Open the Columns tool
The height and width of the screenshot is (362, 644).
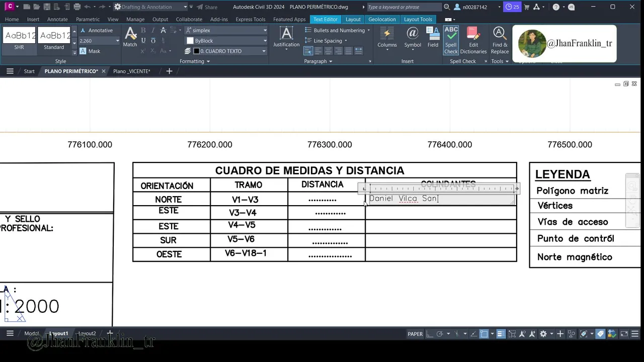coord(387,38)
